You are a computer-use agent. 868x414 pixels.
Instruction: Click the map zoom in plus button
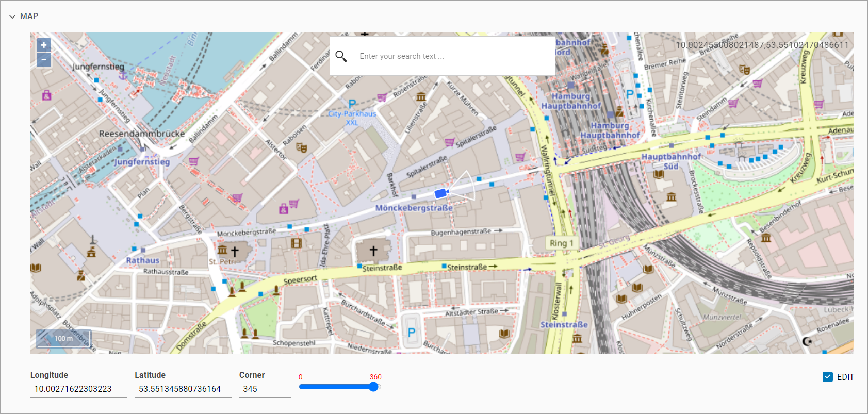coord(44,45)
